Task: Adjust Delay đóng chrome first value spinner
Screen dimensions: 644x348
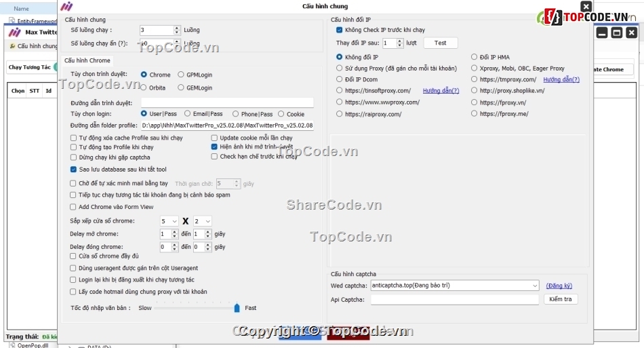Action: [174, 247]
